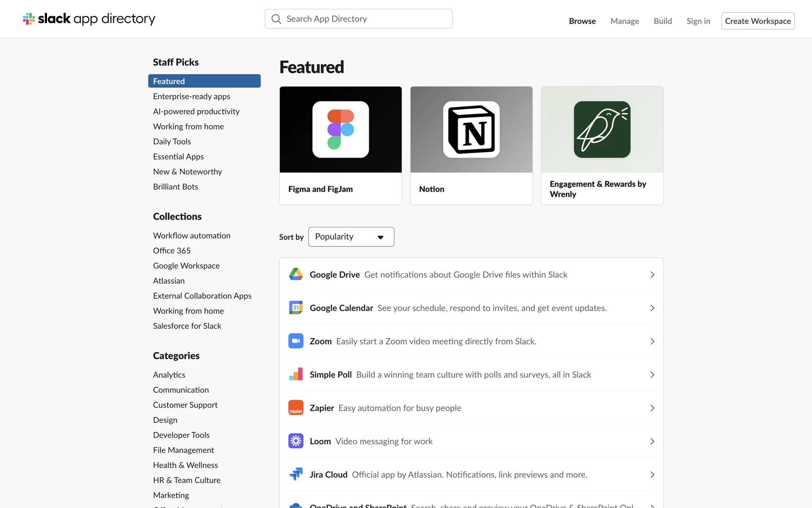The height and width of the screenshot is (508, 812).
Task: Click the chevron on the Loom row
Action: point(652,442)
